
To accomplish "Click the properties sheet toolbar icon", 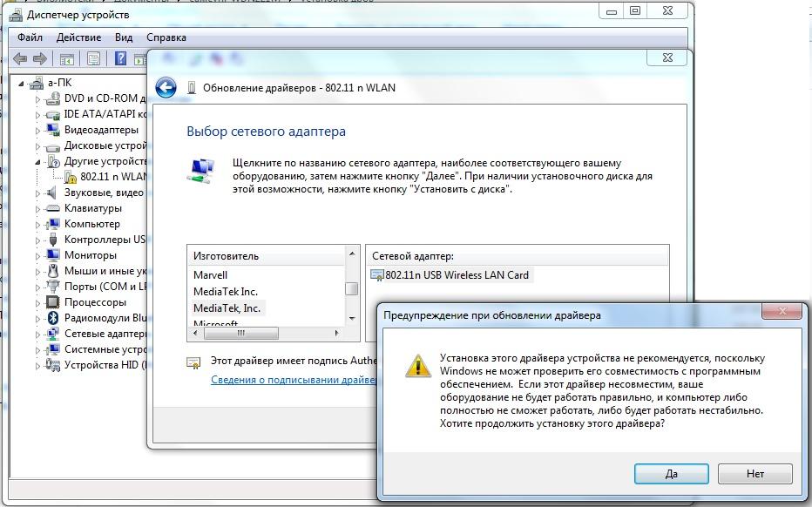I will point(93,58).
